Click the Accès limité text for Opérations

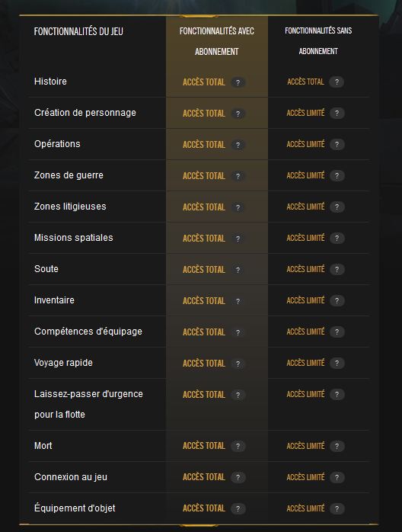click(x=305, y=144)
